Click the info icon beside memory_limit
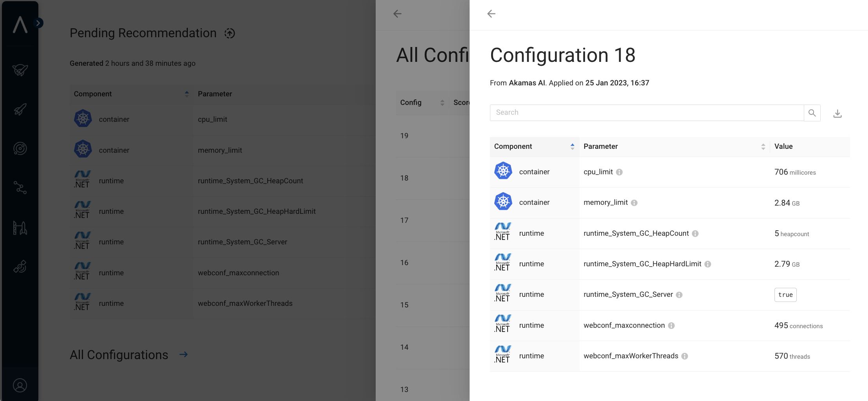The height and width of the screenshot is (401, 868). pos(634,203)
